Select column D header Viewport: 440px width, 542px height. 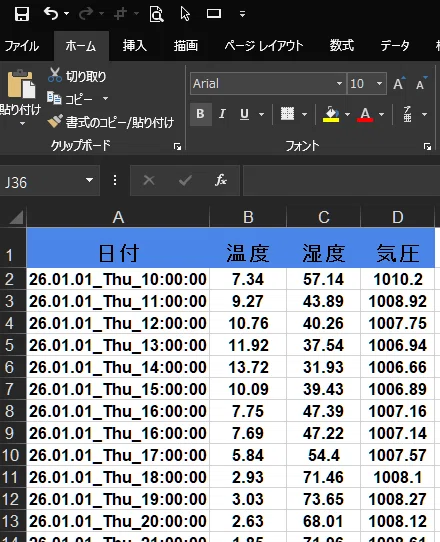(x=397, y=217)
